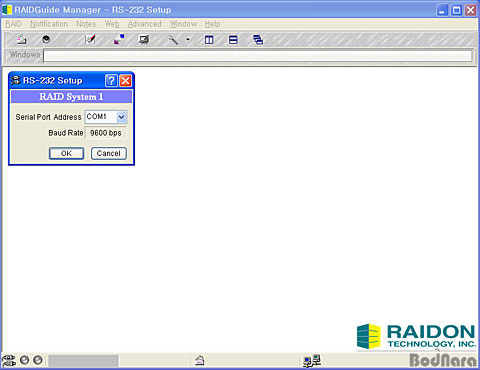
Task: Click the dialog's question mark help button
Action: 111,81
